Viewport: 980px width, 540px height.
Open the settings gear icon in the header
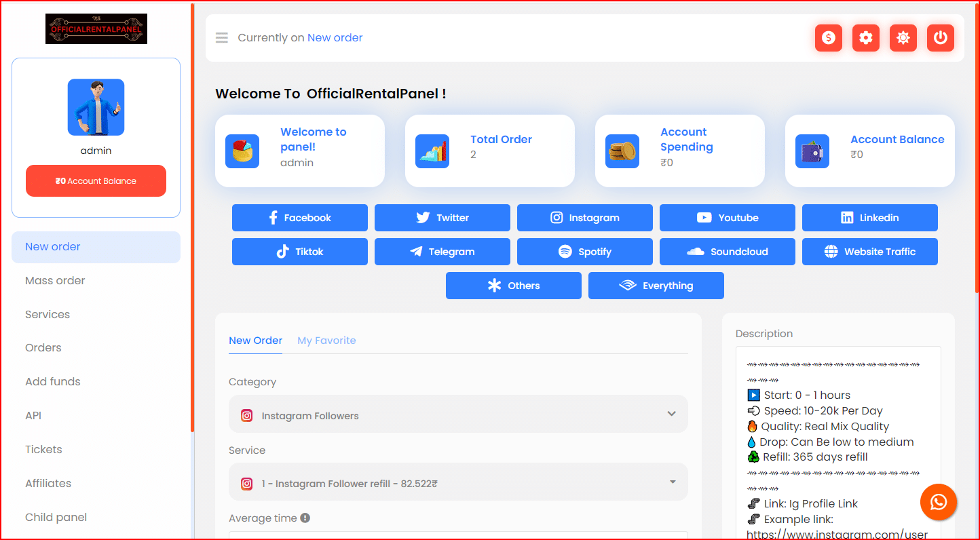(866, 38)
